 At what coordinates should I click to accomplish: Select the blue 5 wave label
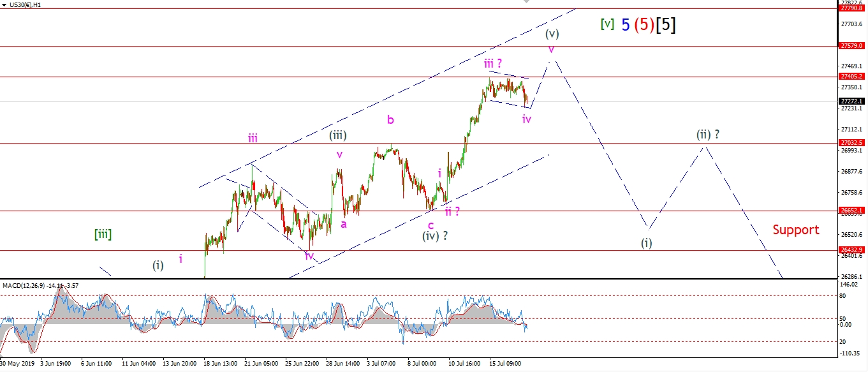click(626, 24)
